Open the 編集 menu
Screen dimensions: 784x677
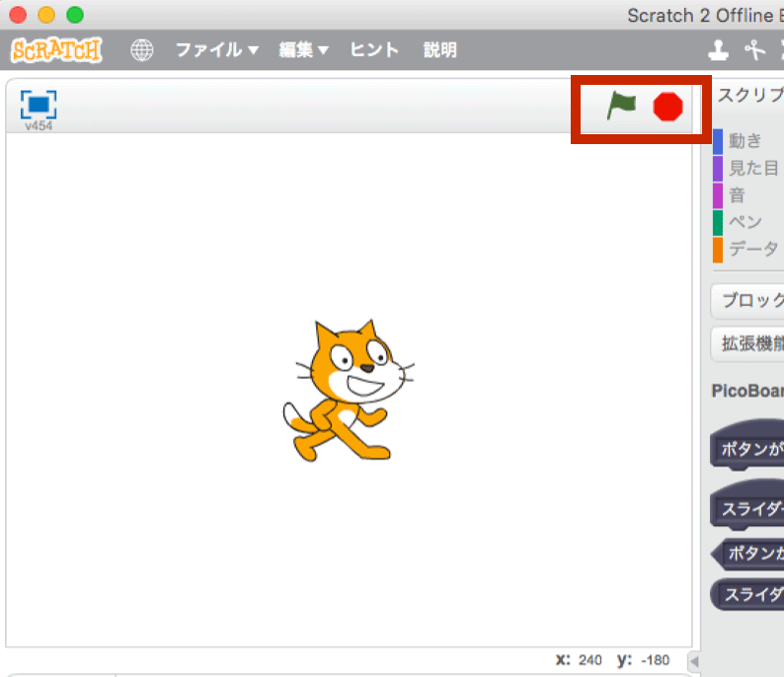303,50
